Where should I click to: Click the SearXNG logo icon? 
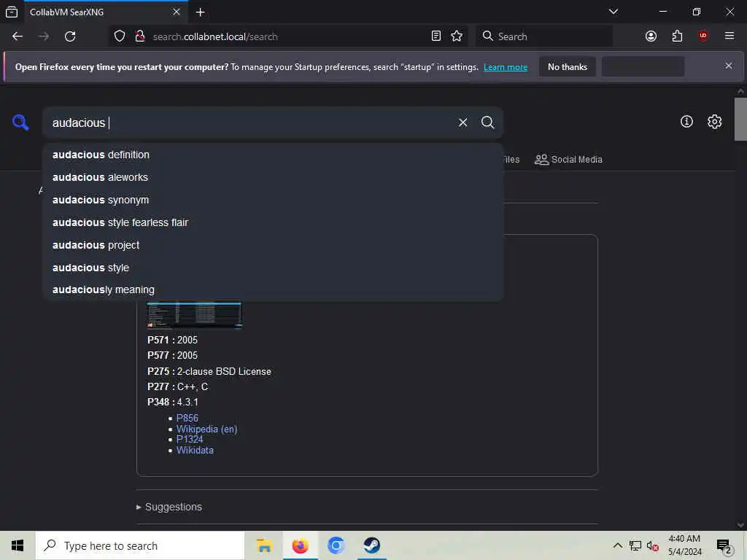coord(20,122)
